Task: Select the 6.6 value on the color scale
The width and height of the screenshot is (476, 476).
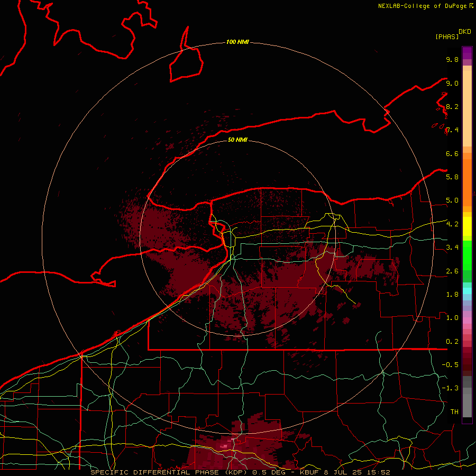Action: coord(452,153)
